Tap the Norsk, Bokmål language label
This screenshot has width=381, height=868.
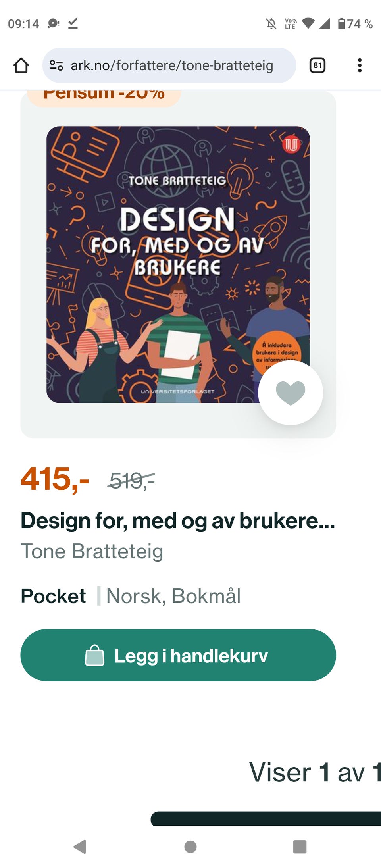(173, 596)
